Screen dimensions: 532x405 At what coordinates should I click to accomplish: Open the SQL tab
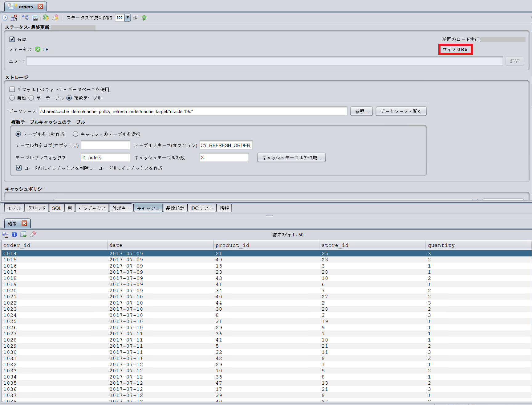tap(57, 208)
